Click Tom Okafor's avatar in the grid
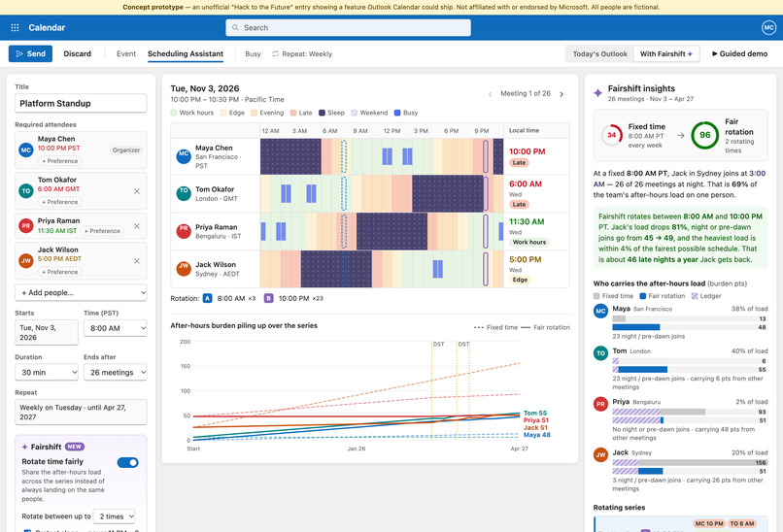The image size is (783, 532). click(x=184, y=193)
